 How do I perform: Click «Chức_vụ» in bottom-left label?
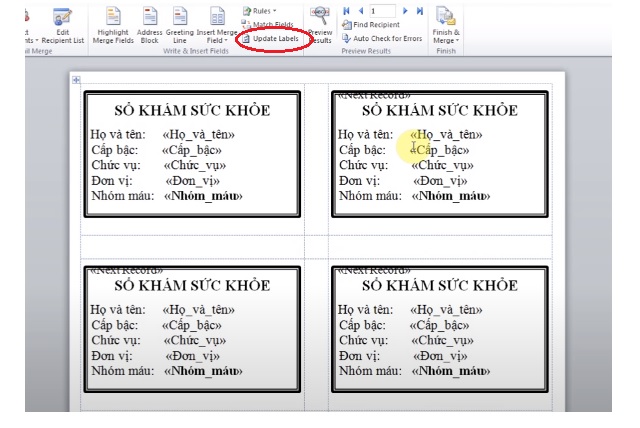tap(195, 340)
